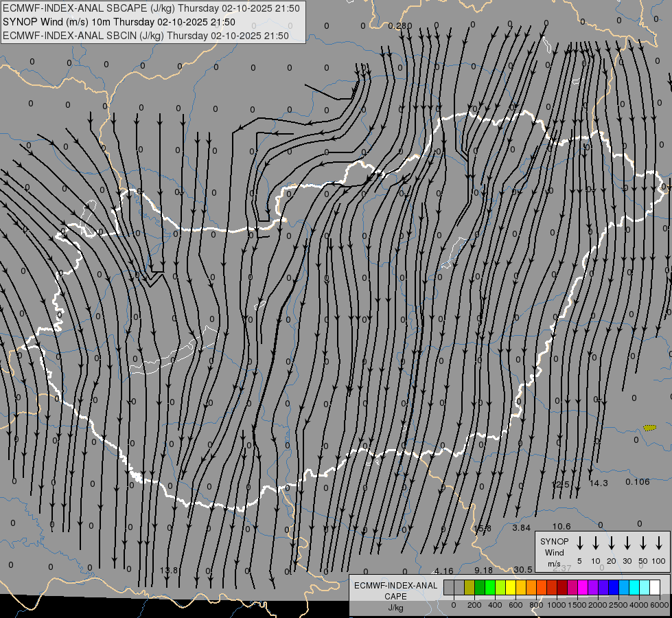The width and height of the screenshot is (672, 618).
Task: Select the ECMWF-INDEX-ANAL SBCIN title line
Action: (x=145, y=36)
